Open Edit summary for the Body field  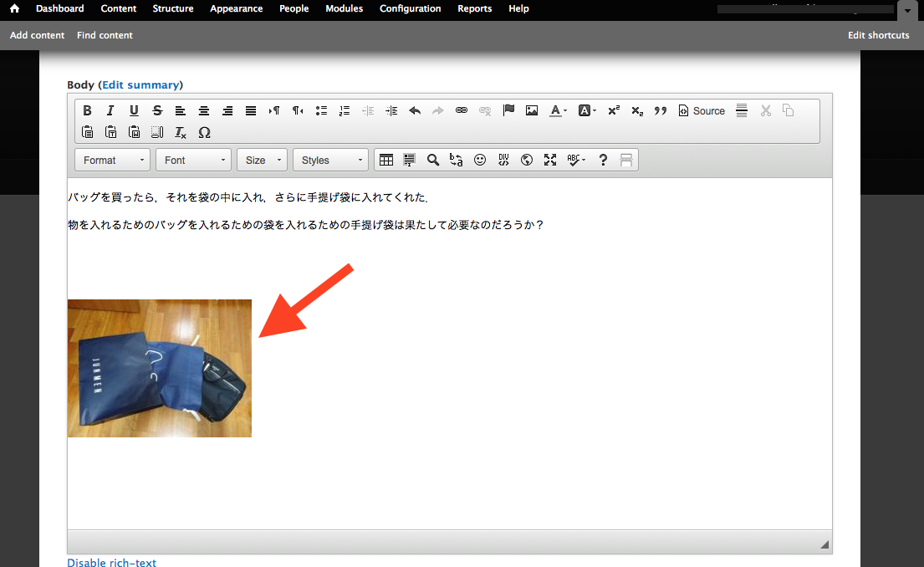click(140, 84)
